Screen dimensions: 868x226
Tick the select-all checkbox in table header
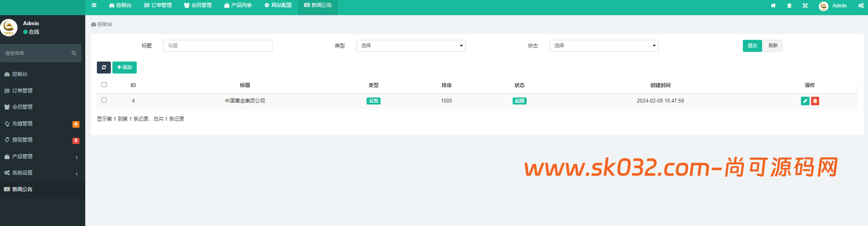tap(104, 84)
